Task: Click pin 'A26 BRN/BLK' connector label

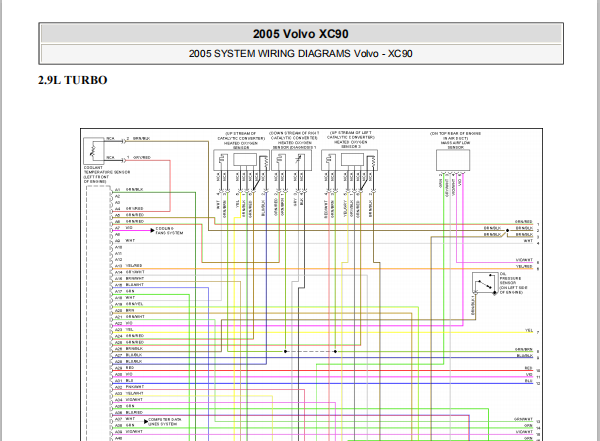Action: click(129, 349)
